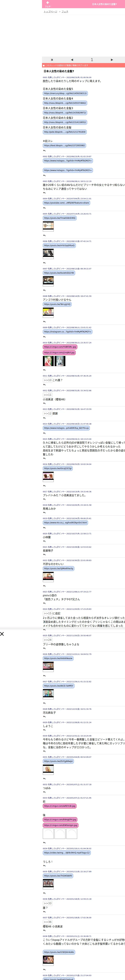Jump to first page with skip-back icon
Viewport: 125px width, 980px height.
[x=52, y=60]
